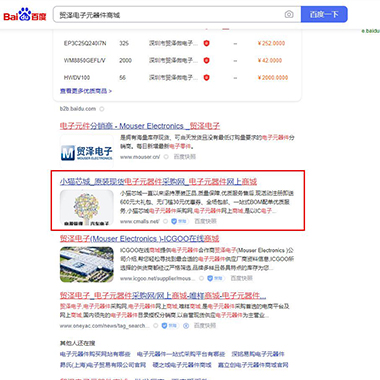380x380 pixels.
Task: Click the red shield icon in EP3C25Q240I7N row
Action: (207, 43)
